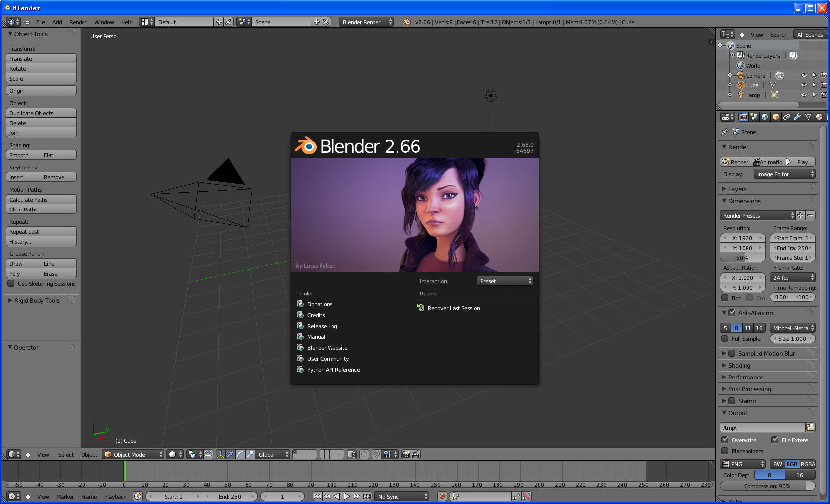Image resolution: width=830 pixels, height=504 pixels.
Task: Toggle 3D manipulator axis widget icon
Action: [x=220, y=454]
